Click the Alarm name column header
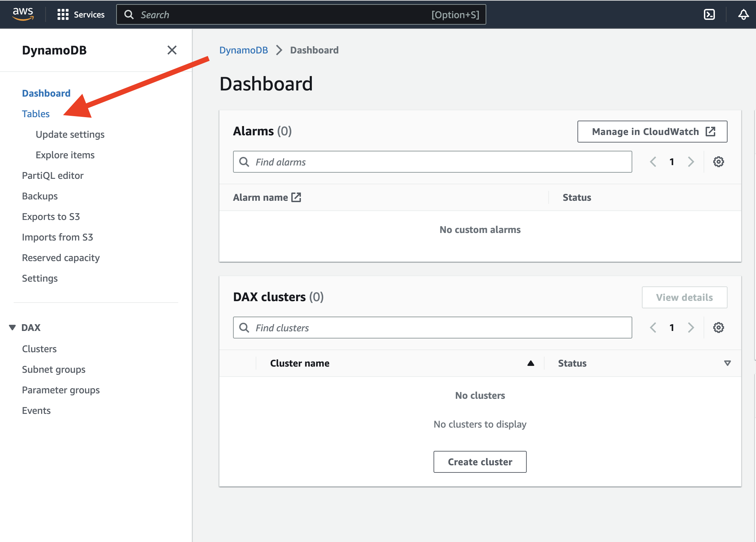 click(260, 197)
